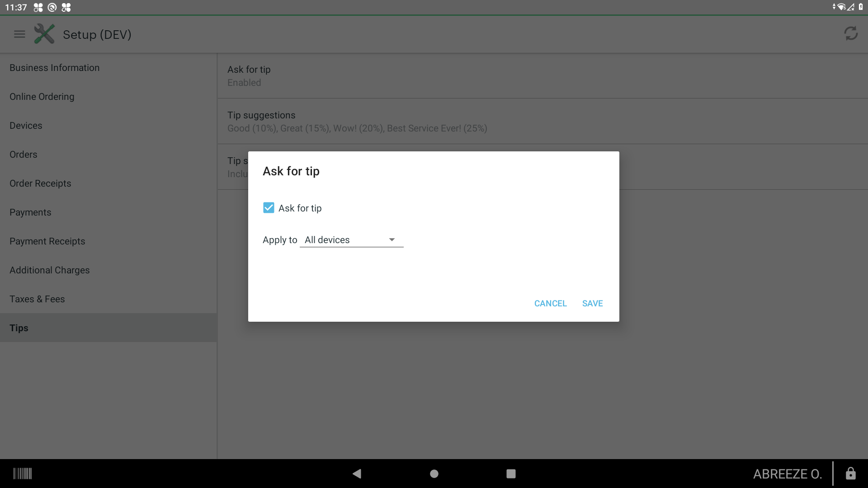Screen dimensions: 868x488
Task: Select Payments in the sidebar
Action: [108, 212]
